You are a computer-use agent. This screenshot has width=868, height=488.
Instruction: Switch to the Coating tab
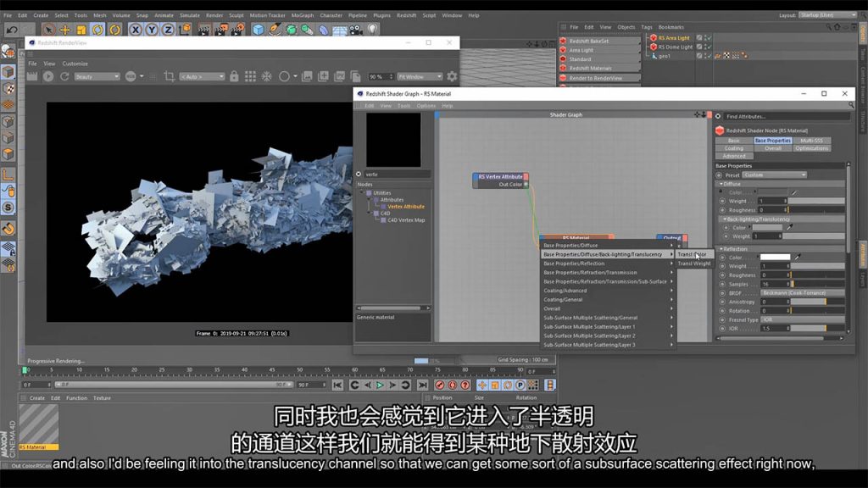point(734,148)
